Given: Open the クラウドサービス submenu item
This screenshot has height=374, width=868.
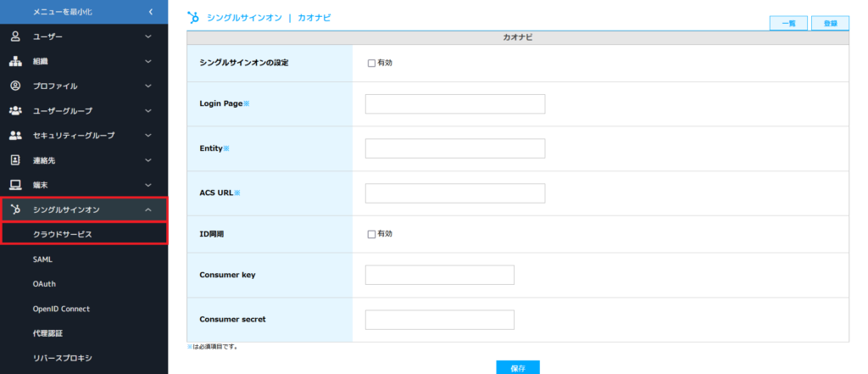Looking at the screenshot, I should (84, 234).
